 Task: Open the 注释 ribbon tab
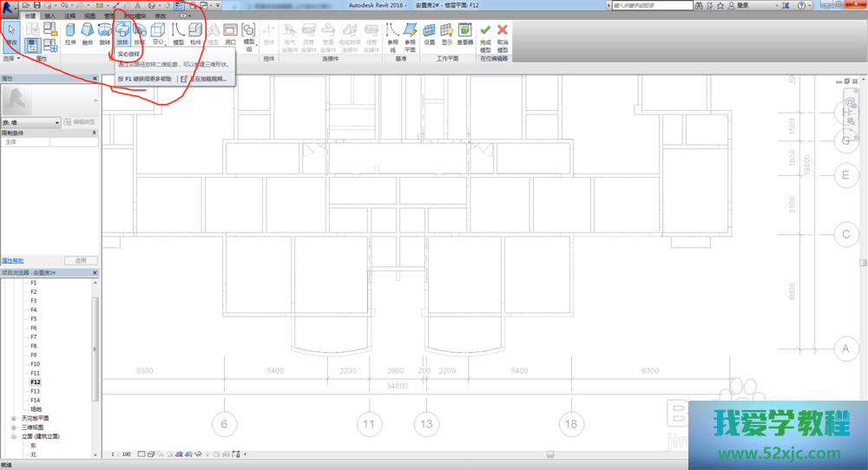tap(69, 16)
